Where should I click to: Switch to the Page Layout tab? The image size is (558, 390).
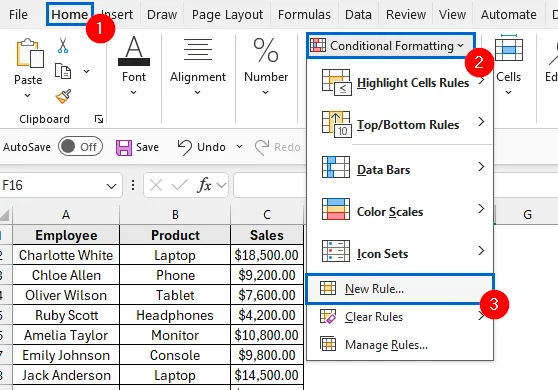pyautogui.click(x=227, y=15)
